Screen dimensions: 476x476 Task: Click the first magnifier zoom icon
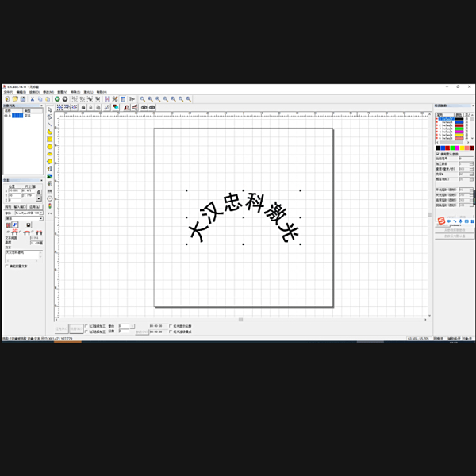click(x=143, y=99)
